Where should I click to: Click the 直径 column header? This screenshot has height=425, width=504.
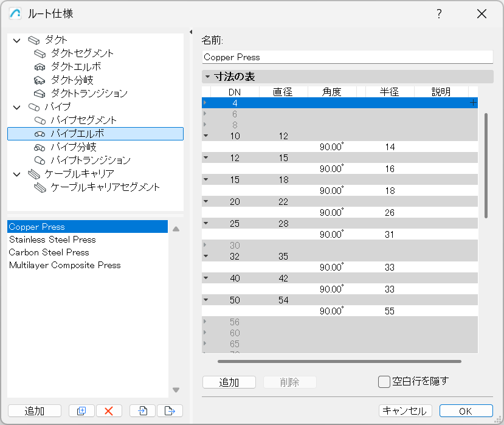coord(283,92)
